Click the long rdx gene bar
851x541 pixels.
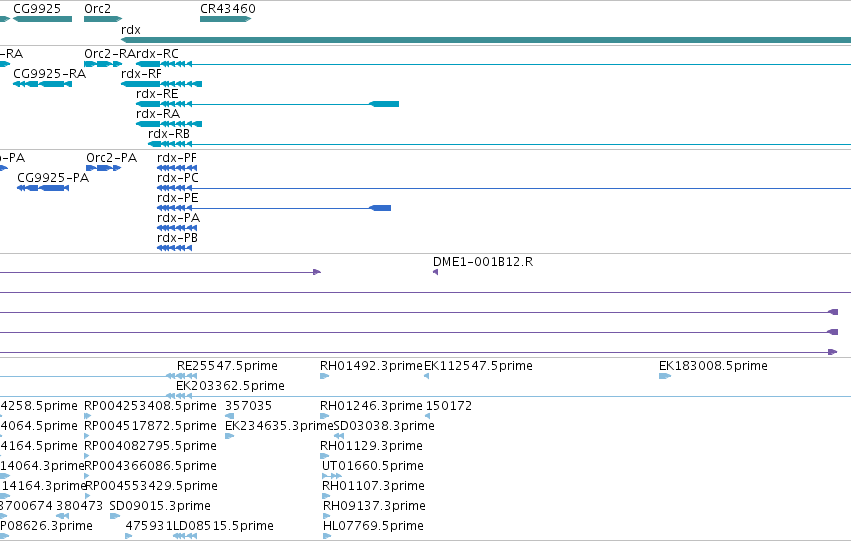pos(486,40)
